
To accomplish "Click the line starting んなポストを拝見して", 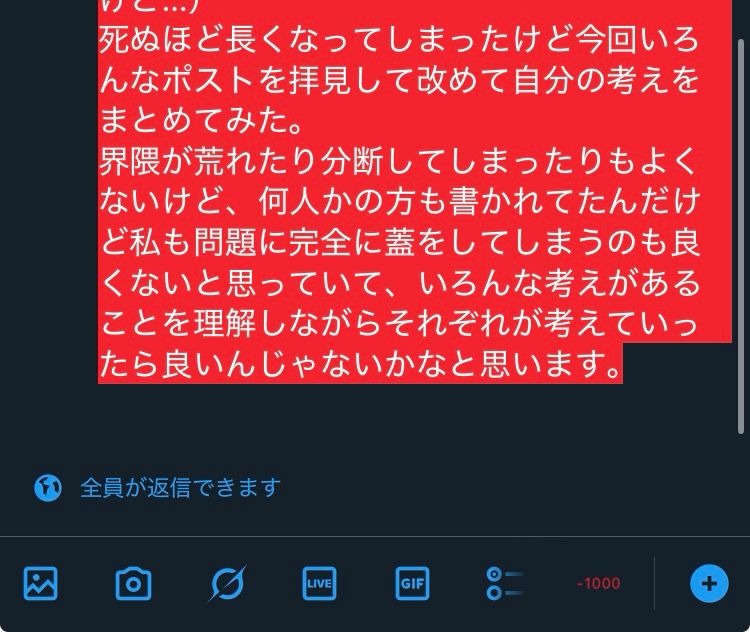I will 399,80.
